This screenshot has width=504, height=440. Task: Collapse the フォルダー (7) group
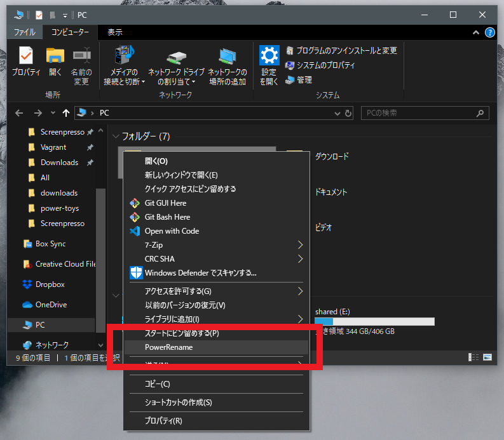click(x=116, y=137)
